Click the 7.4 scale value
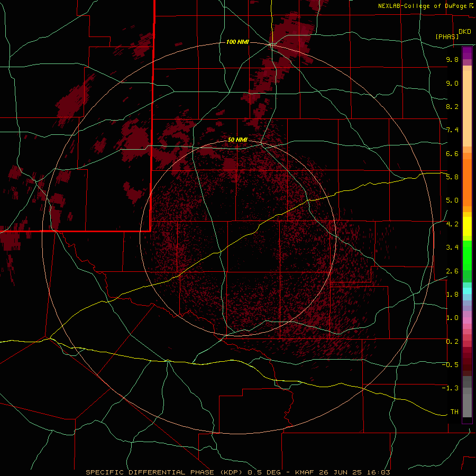 pos(452,130)
